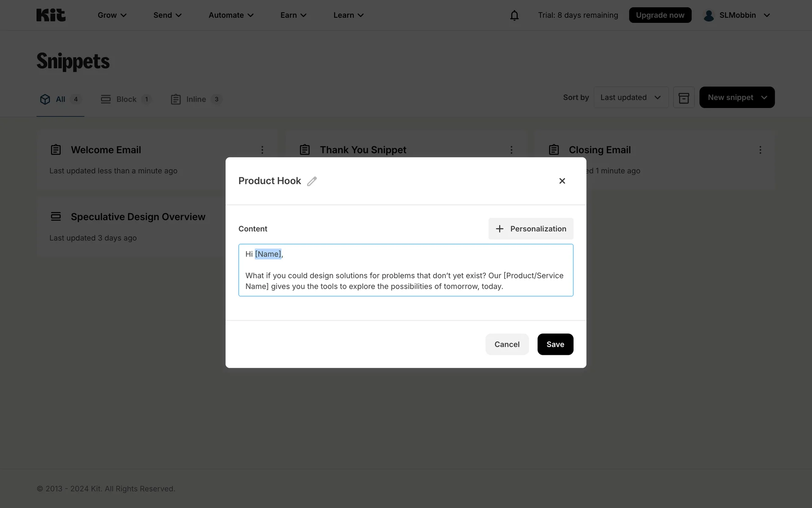Open Thank You Snippet options menu
Viewport: 812px width, 508px height.
(511, 150)
